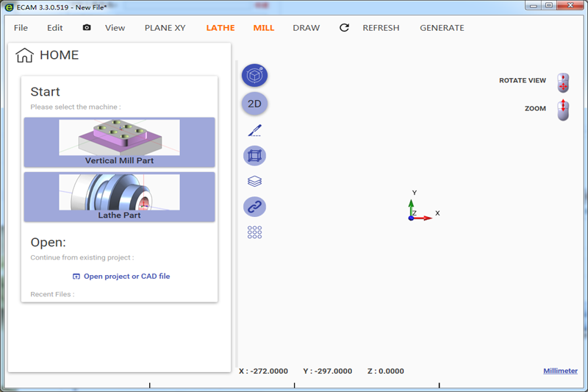Click the ECAM app logo in title bar
Image resolution: width=588 pixels, height=392 pixels.
point(9,7)
